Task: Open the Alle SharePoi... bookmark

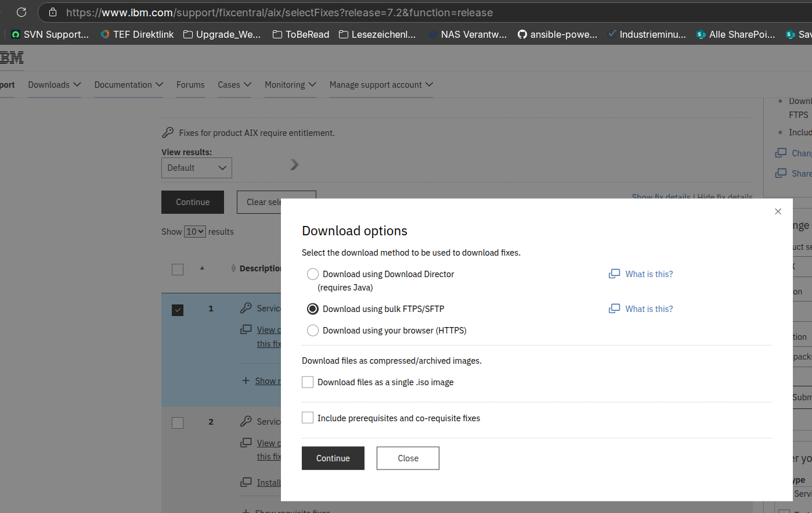Action: pyautogui.click(x=735, y=34)
